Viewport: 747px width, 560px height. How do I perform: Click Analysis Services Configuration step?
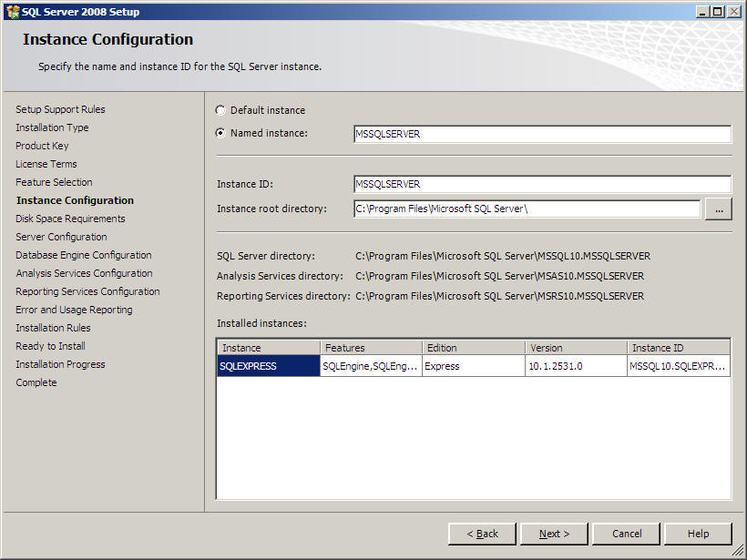(85, 273)
